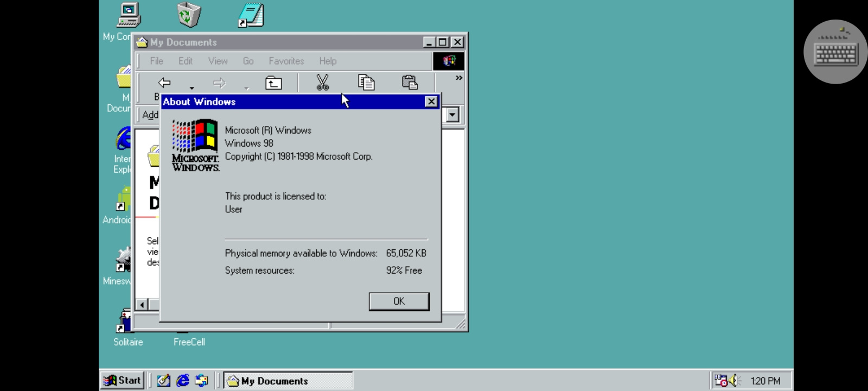The width and height of the screenshot is (868, 391).
Task: Open the Favorites menu in My Documents
Action: pos(286,61)
